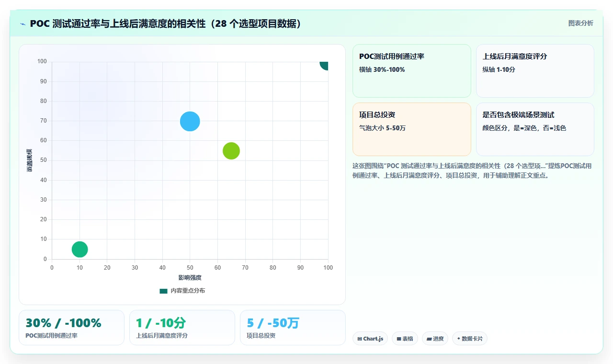Select the POC测试用例通过率 info card

(412, 71)
